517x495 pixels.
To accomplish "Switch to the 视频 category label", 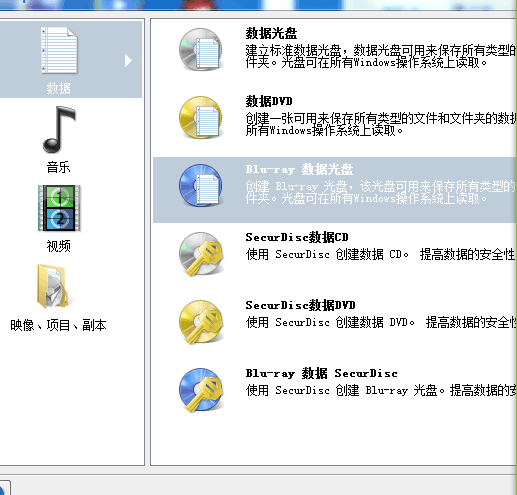I will 58,246.
